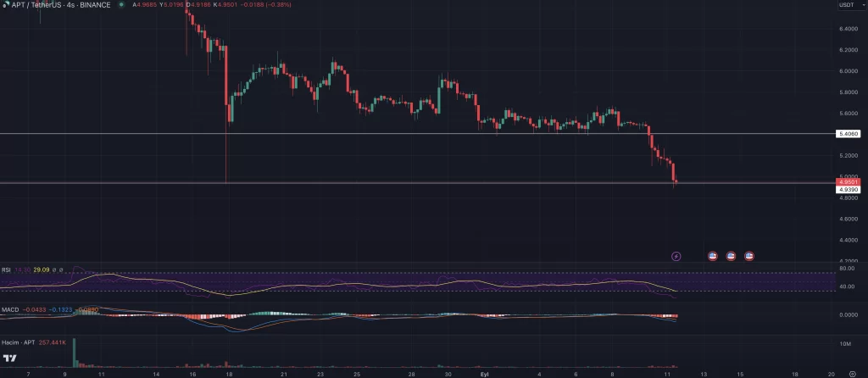
Task: Click the TradingView logo
Action: 10,358
